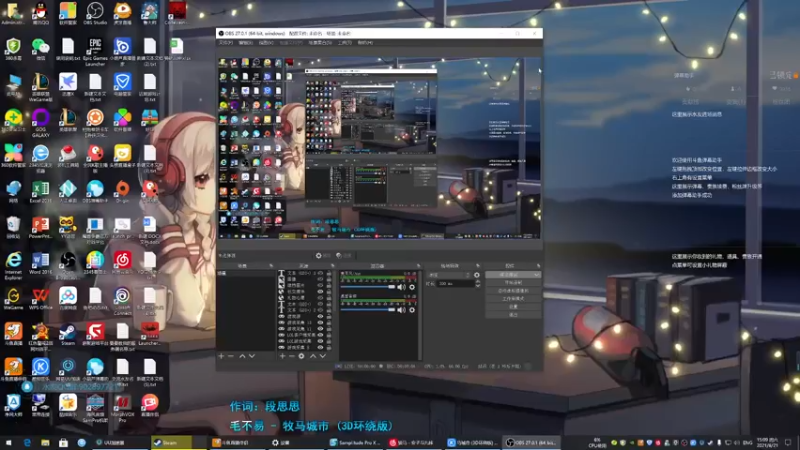The height and width of the screenshot is (450, 800).
Task: Open source properties gear in the Sources footer
Action: 301,356
